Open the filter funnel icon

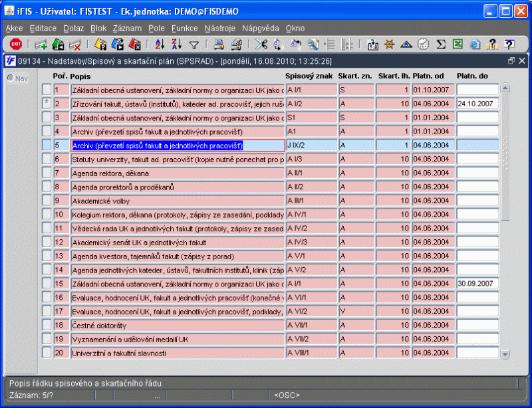pos(194,45)
